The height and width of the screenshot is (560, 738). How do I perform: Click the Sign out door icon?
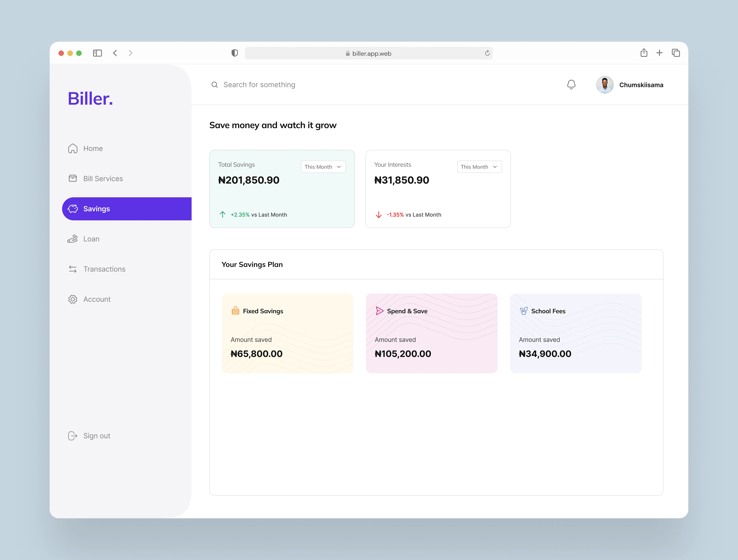point(72,436)
